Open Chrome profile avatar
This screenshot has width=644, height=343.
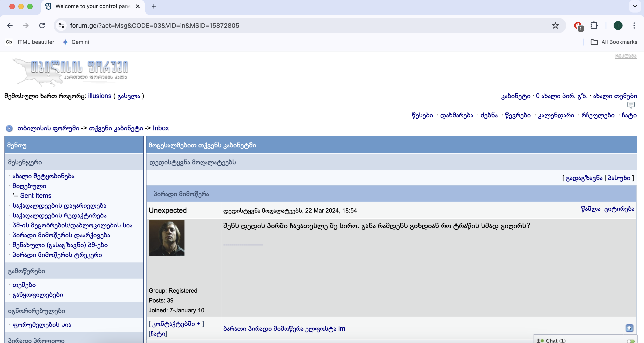click(x=618, y=26)
